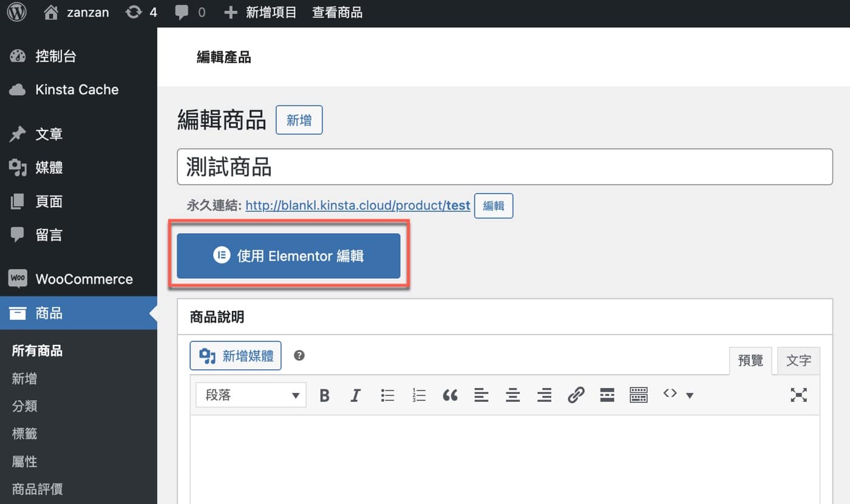Align text center
The image size is (850, 504).
tap(513, 396)
